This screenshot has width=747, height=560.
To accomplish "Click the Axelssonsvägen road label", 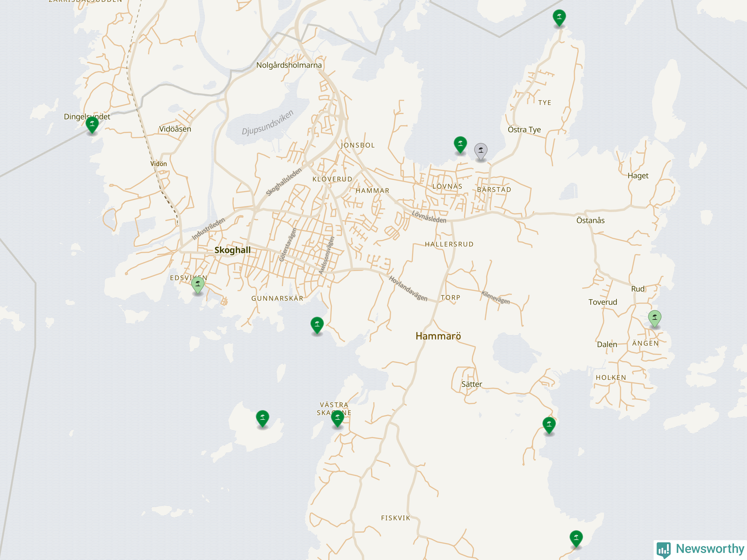I will click(327, 255).
